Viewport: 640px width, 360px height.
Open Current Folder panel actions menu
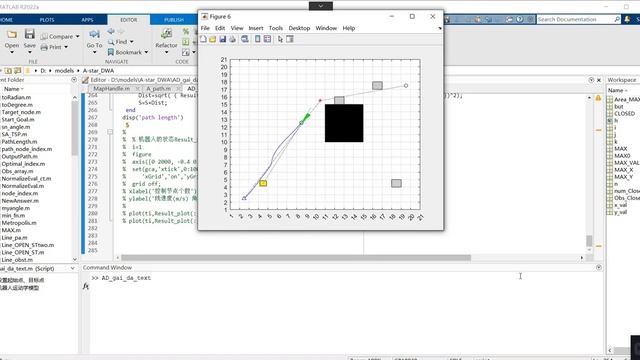pyautogui.click(x=74, y=80)
